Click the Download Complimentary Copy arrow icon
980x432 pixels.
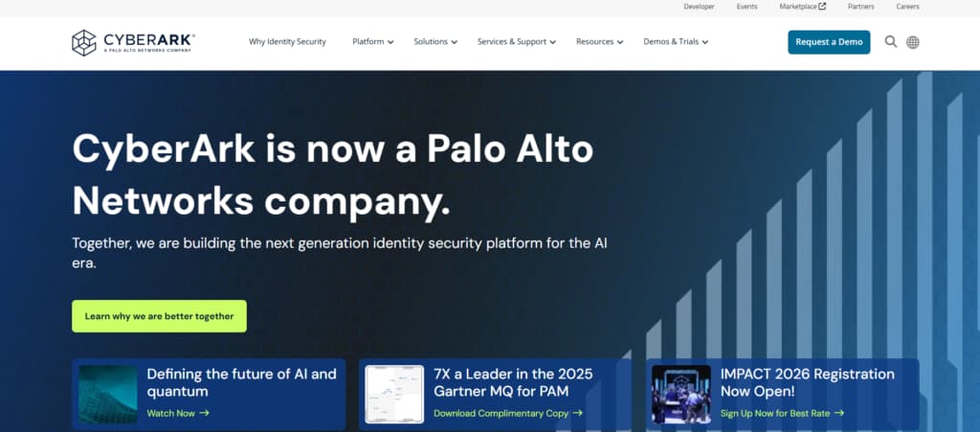coord(577,413)
